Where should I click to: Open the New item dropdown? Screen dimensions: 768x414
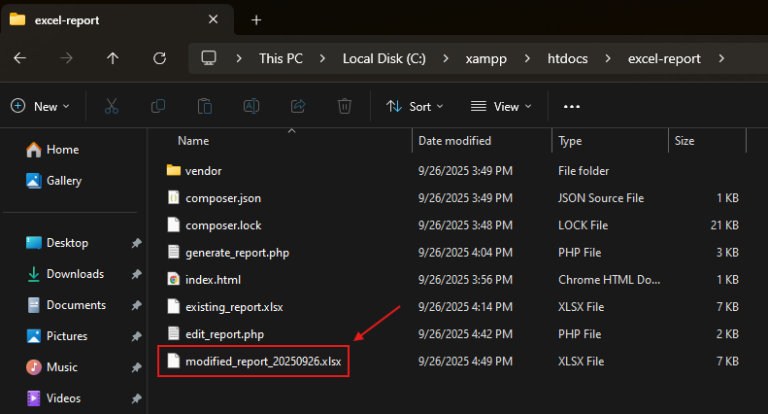(x=40, y=106)
